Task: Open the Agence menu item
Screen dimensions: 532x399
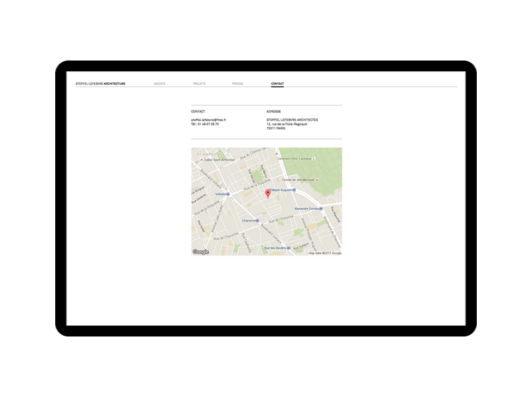Action: (160, 84)
